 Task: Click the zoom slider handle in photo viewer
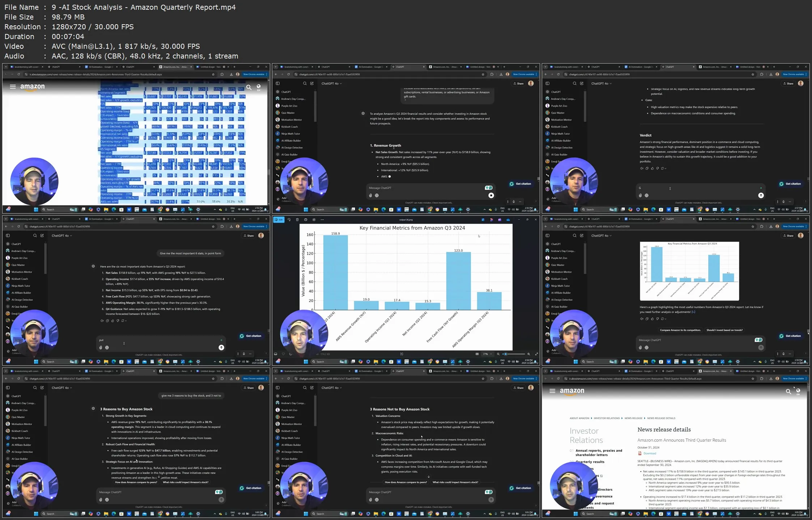pos(506,354)
